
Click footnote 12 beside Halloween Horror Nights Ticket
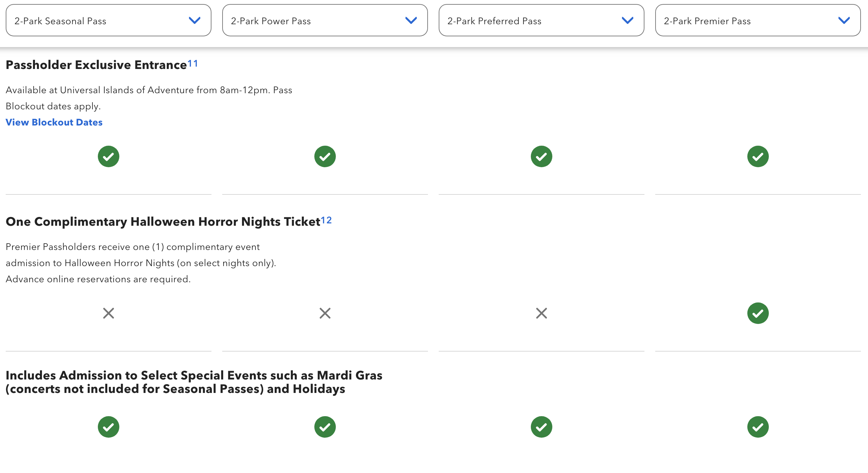[x=326, y=220]
